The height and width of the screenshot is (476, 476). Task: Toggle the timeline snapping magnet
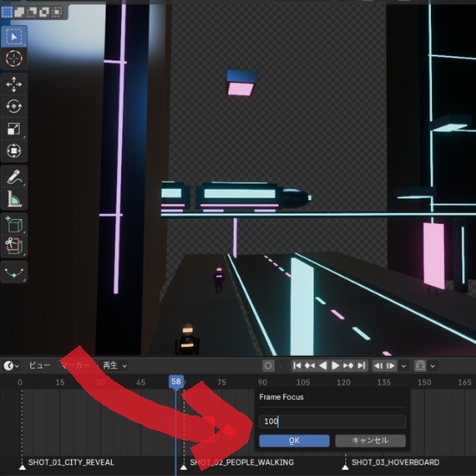[420, 366]
